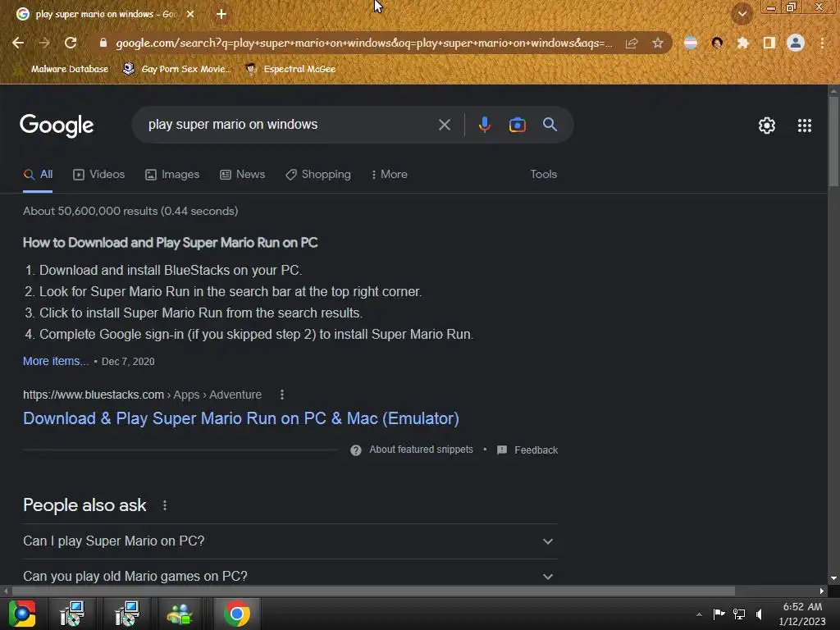Open the Espectral McGee bookmark
The height and width of the screenshot is (630, 840).
tap(290, 69)
